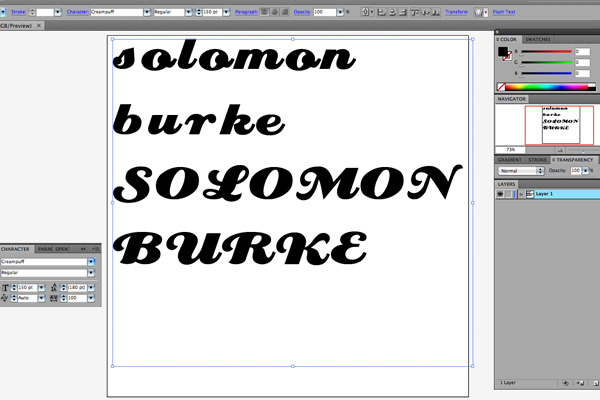Collapse Character panel with double arrows
600x400 pixels.
[x=83, y=249]
